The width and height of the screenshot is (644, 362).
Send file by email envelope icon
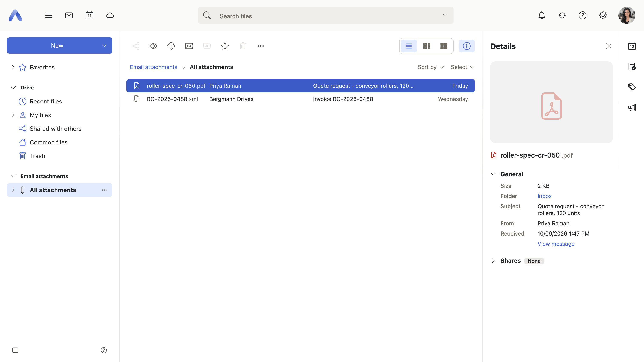click(x=189, y=46)
